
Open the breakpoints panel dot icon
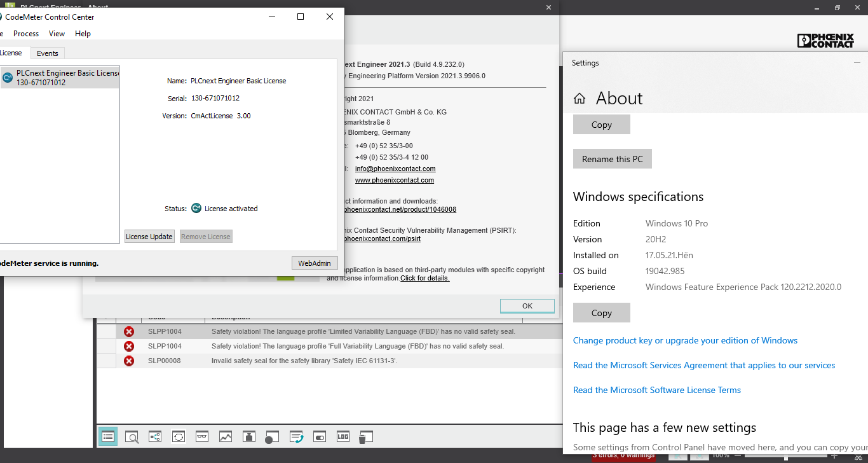pyautogui.click(x=272, y=438)
